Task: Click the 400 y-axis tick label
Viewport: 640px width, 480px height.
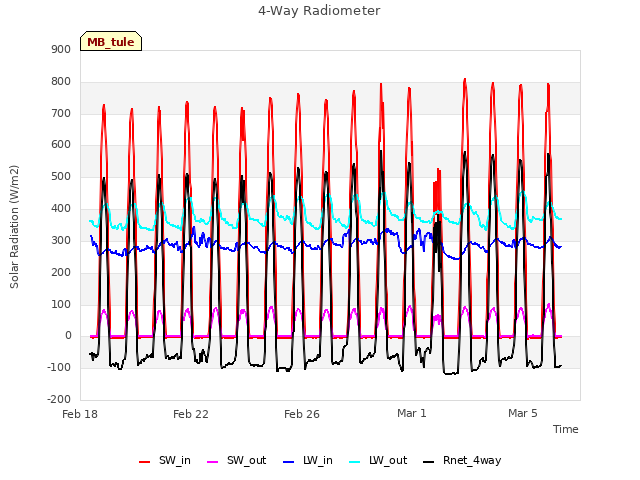Action: point(61,209)
